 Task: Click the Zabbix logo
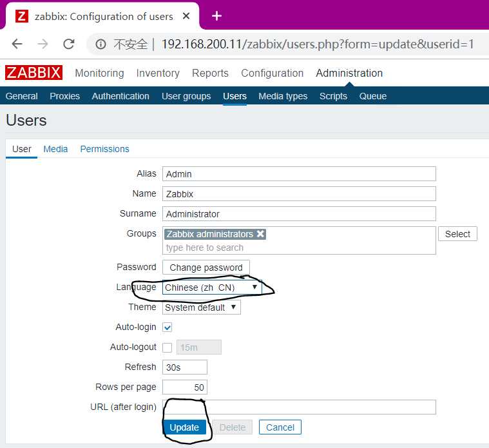tap(34, 73)
